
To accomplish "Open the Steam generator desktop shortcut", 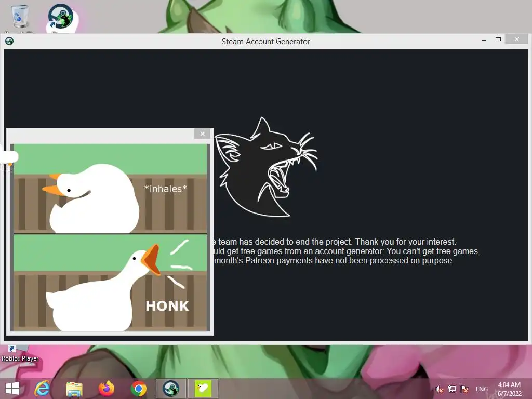I will [61, 17].
